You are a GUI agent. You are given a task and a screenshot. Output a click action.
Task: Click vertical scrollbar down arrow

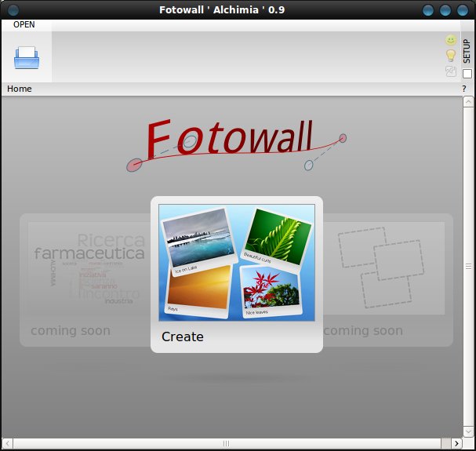(x=468, y=431)
